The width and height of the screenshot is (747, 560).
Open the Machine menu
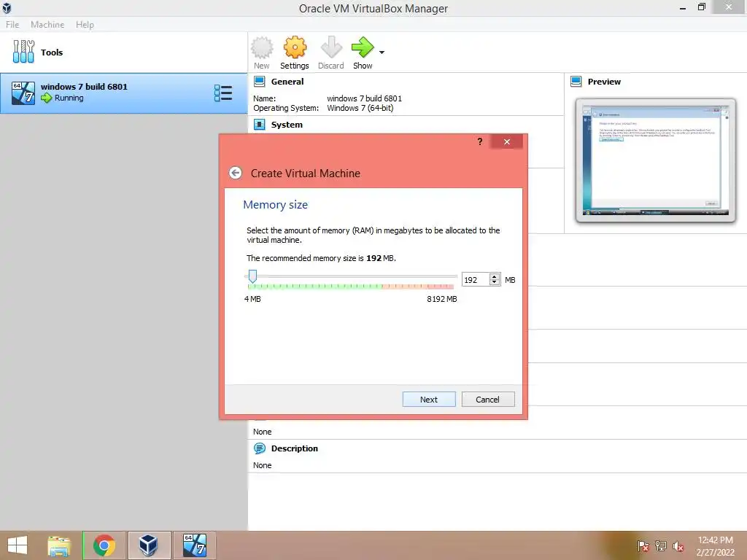pos(47,25)
